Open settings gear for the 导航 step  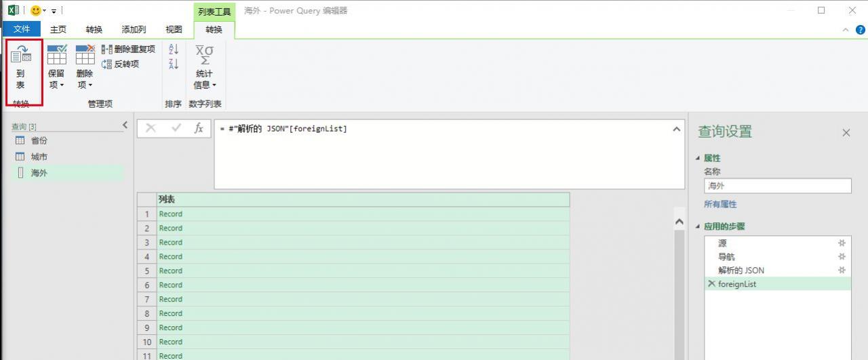tap(842, 257)
